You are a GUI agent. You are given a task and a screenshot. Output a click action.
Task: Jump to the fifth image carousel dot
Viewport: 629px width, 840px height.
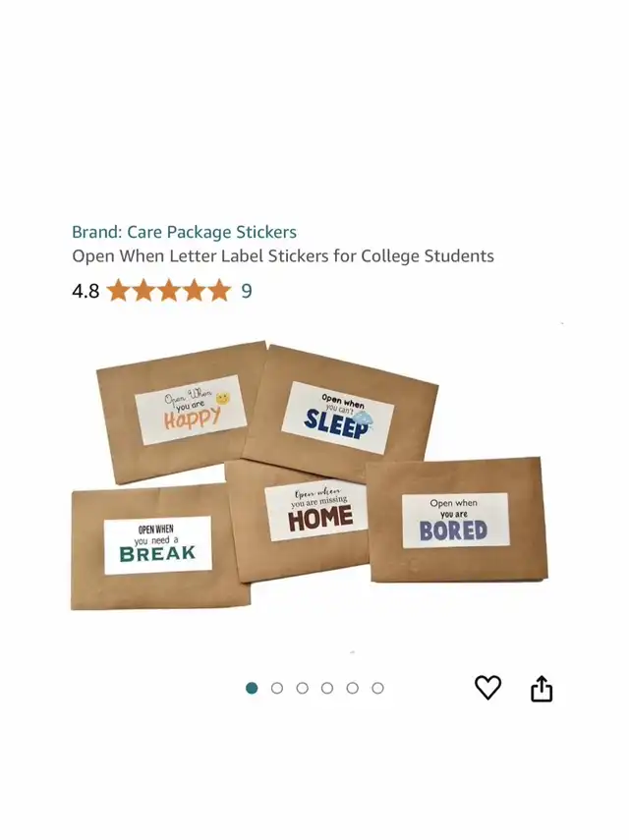pos(353,688)
